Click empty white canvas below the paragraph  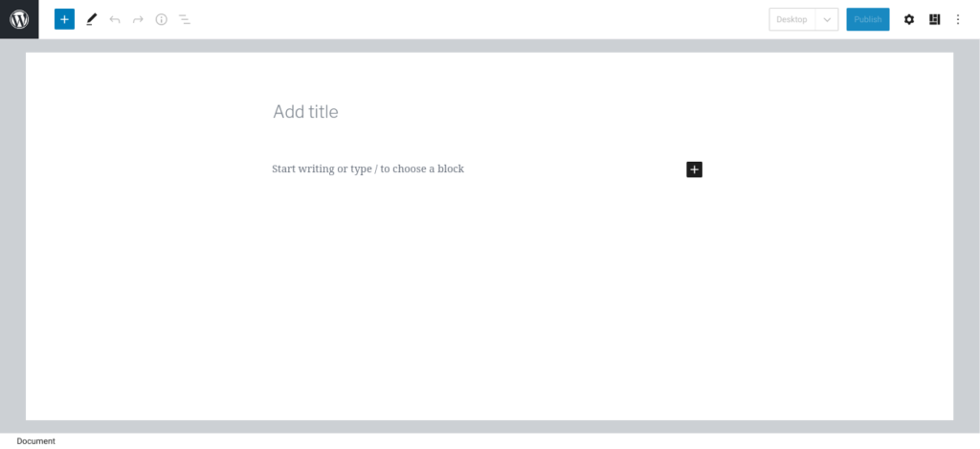pyautogui.click(x=488, y=306)
